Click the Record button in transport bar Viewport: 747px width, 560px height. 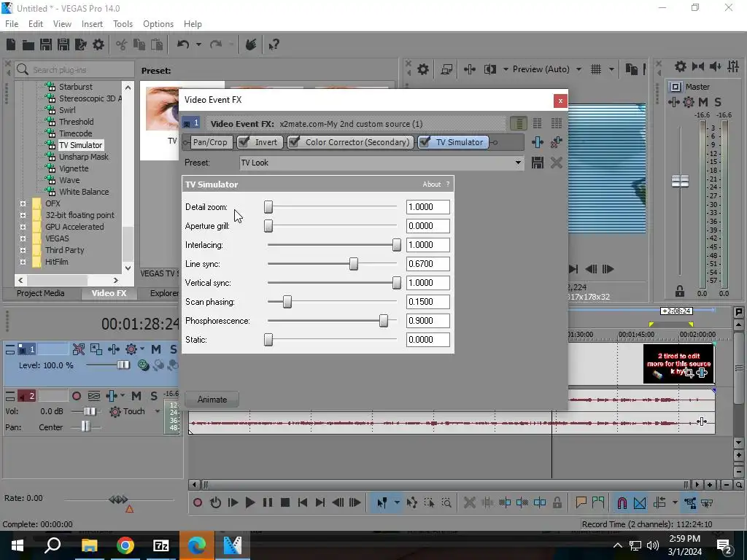(198, 502)
